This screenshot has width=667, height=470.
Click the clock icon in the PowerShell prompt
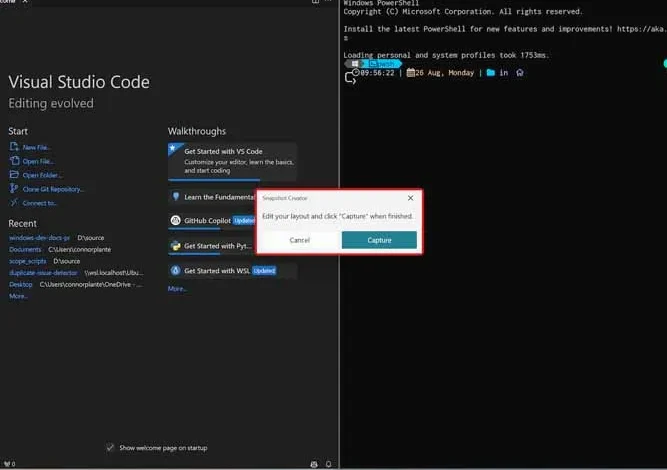(356, 72)
